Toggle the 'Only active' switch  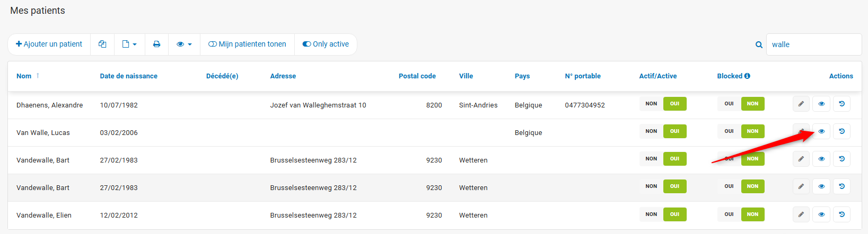click(x=326, y=44)
